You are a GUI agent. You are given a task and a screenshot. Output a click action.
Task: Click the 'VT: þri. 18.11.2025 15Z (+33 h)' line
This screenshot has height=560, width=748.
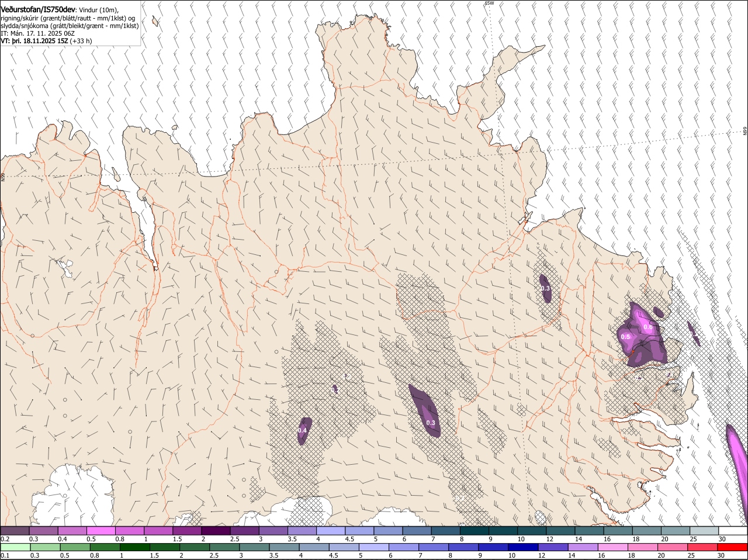(46, 41)
